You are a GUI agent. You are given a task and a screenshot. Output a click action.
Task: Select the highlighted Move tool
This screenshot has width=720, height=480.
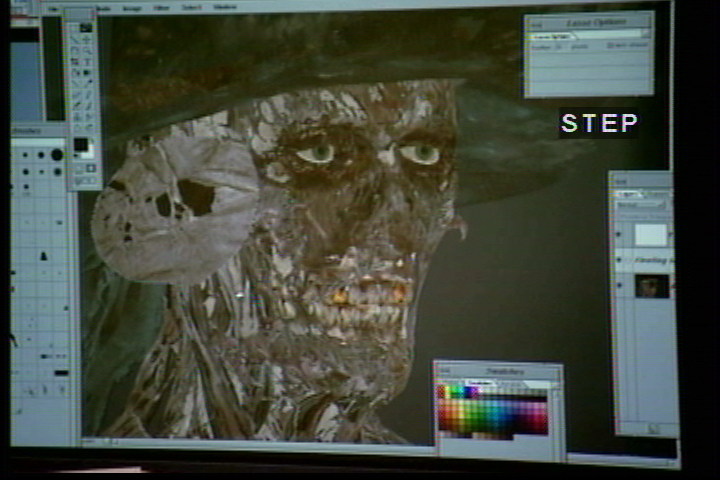pos(86,28)
